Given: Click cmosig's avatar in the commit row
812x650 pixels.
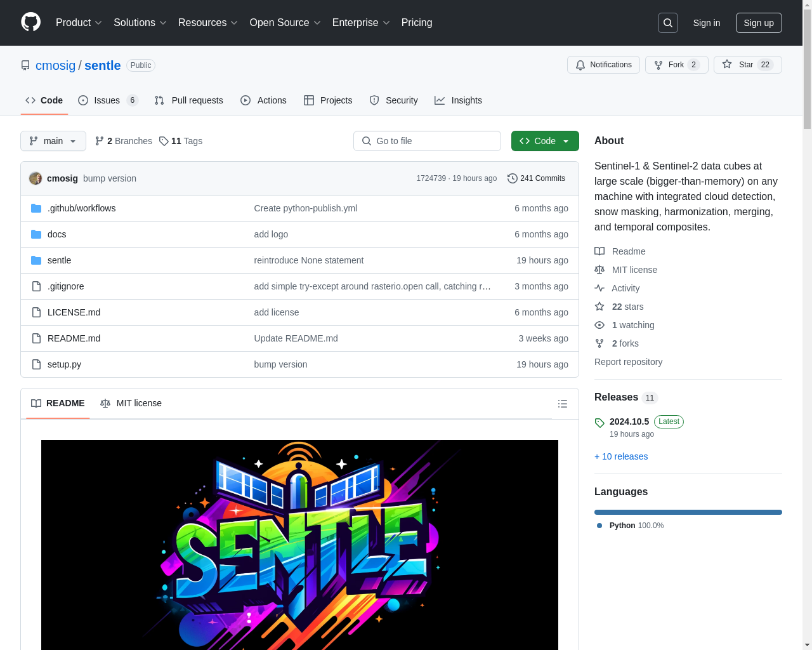Looking at the screenshot, I should click(36, 178).
